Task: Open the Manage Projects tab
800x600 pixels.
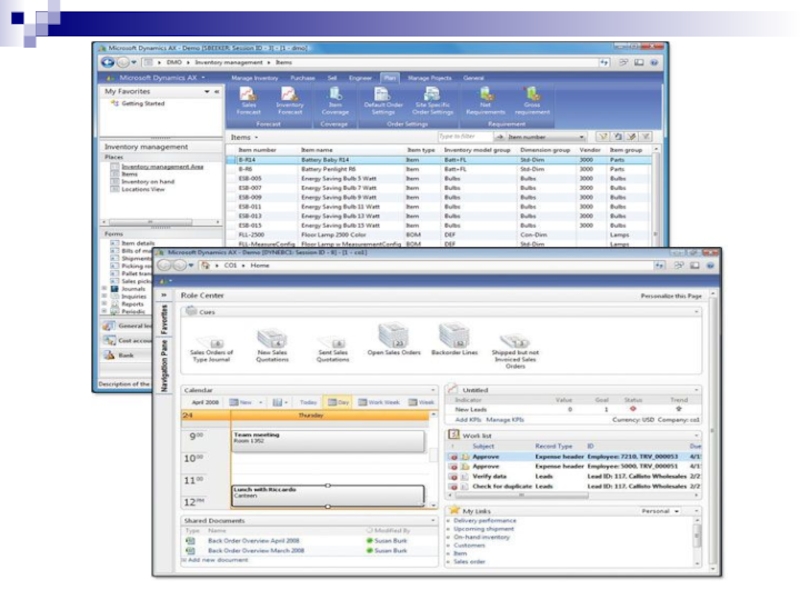Action: pos(430,78)
